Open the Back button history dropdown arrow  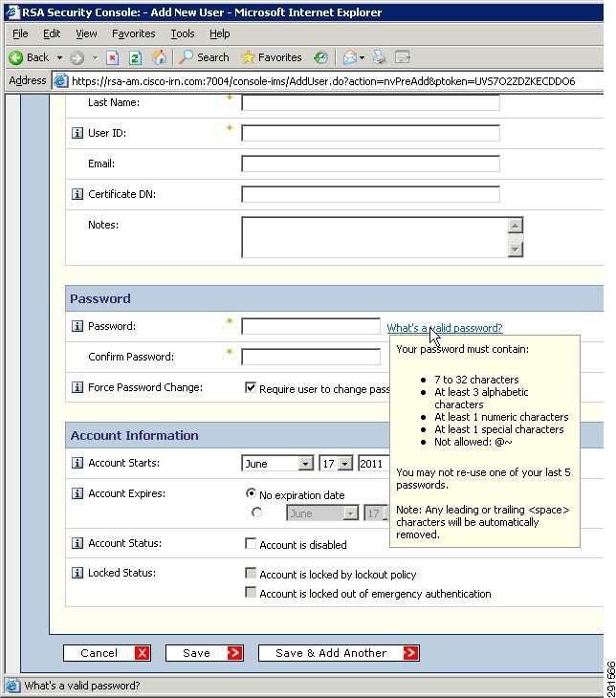pos(59,58)
